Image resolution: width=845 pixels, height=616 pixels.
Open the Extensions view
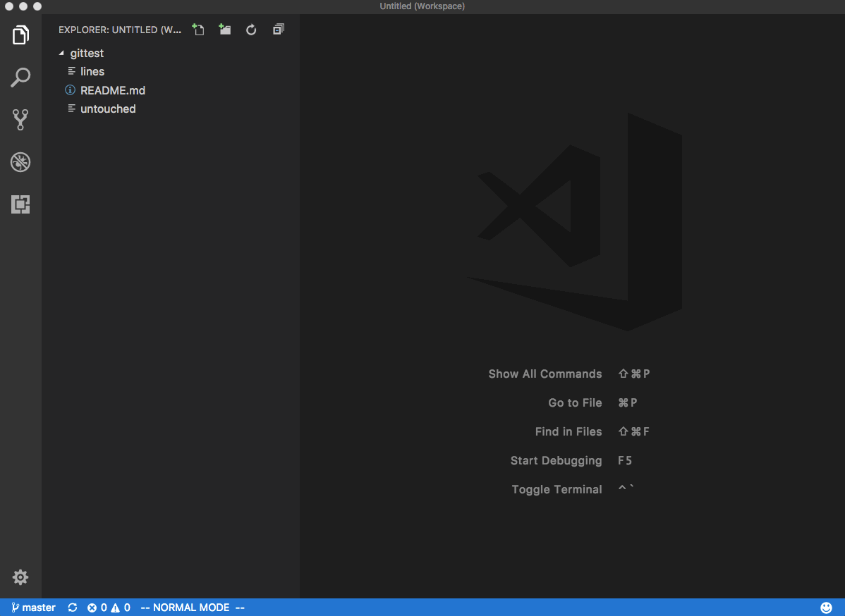(20, 204)
